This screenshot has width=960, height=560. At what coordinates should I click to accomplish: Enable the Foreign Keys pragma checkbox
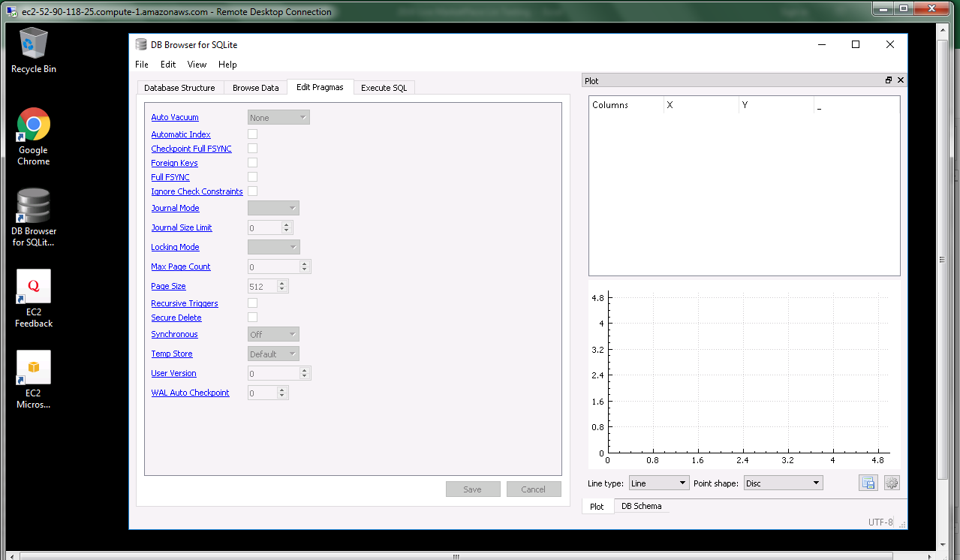pos(252,162)
